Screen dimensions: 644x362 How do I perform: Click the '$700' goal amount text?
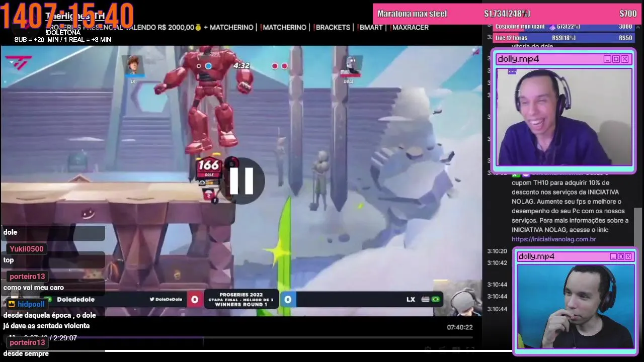tap(628, 14)
